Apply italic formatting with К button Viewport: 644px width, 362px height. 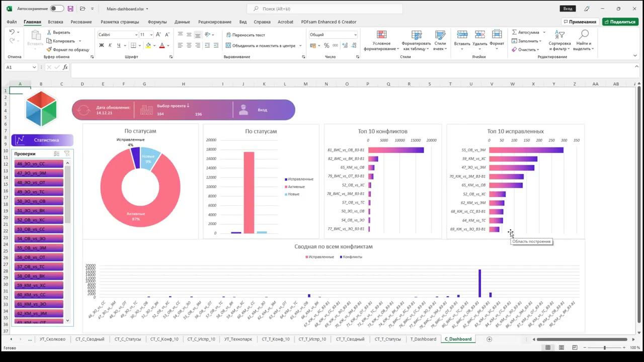pos(110,45)
